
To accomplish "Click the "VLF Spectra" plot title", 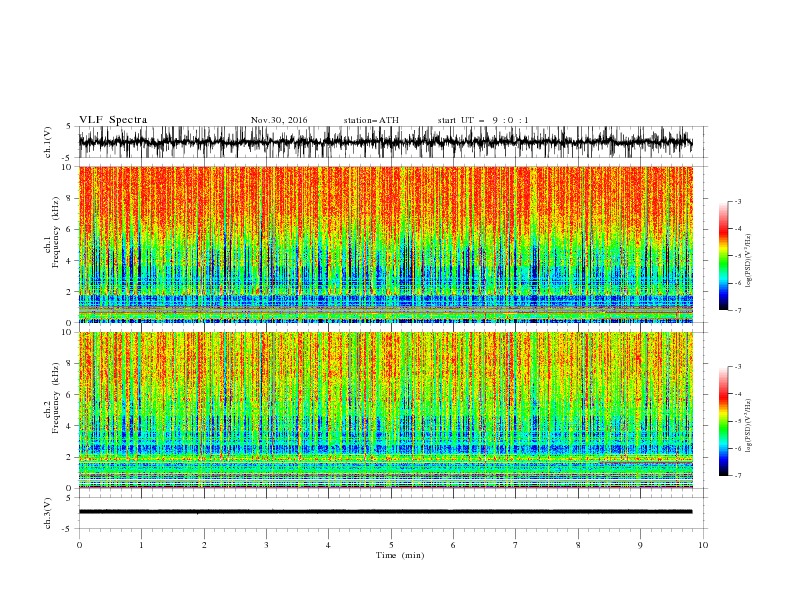I will pos(113,120).
